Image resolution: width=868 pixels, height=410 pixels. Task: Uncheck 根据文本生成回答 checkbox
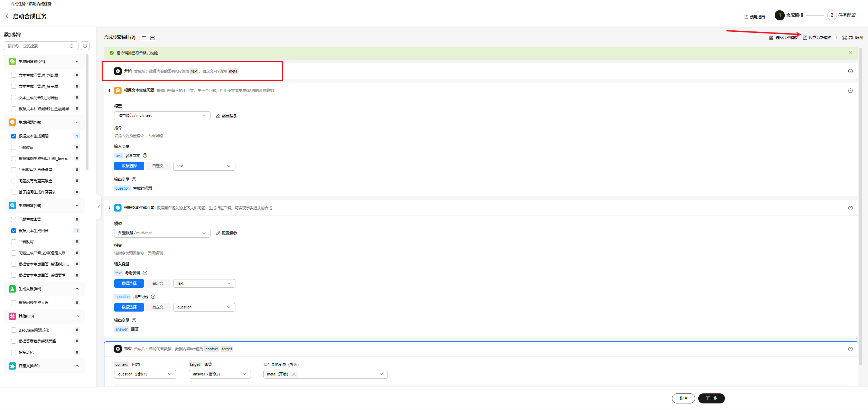point(14,231)
